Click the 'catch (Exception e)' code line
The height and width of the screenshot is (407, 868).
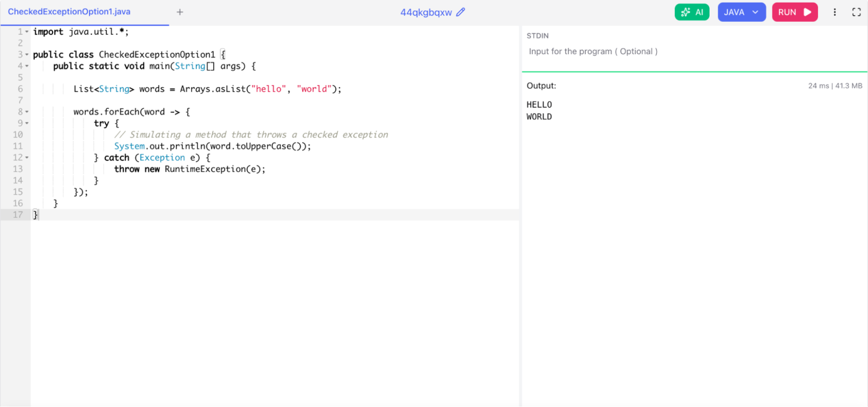coord(152,158)
